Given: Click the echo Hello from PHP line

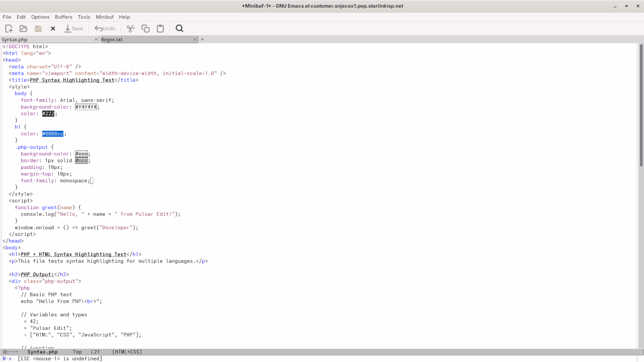Looking at the screenshot, I should coord(61,301).
